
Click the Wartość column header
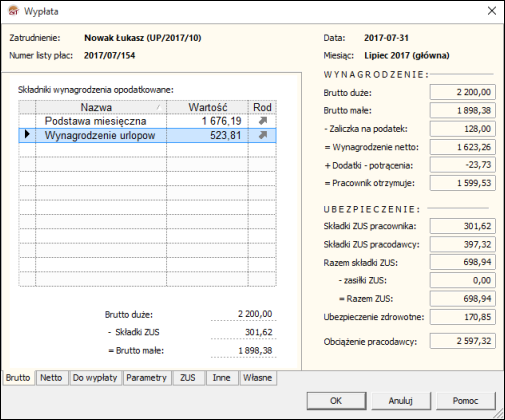(x=207, y=107)
